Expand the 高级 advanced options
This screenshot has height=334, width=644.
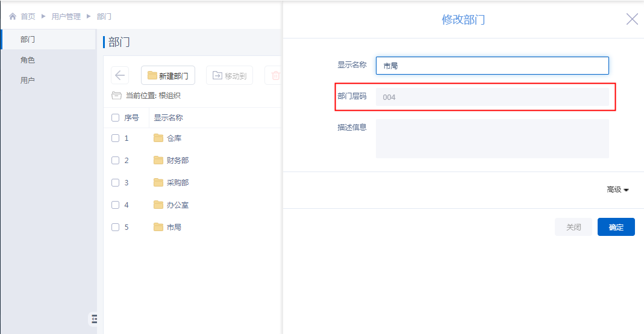pos(617,190)
